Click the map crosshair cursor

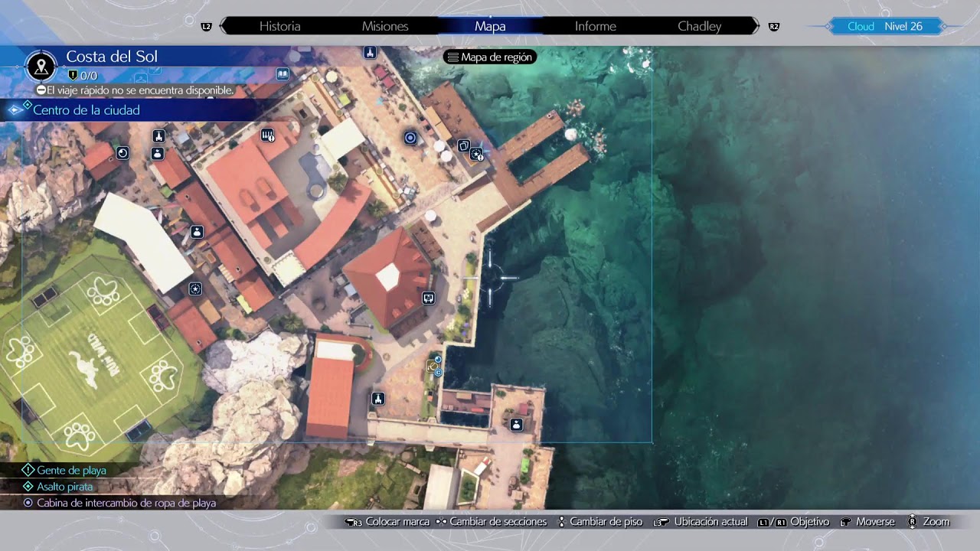coord(490,279)
